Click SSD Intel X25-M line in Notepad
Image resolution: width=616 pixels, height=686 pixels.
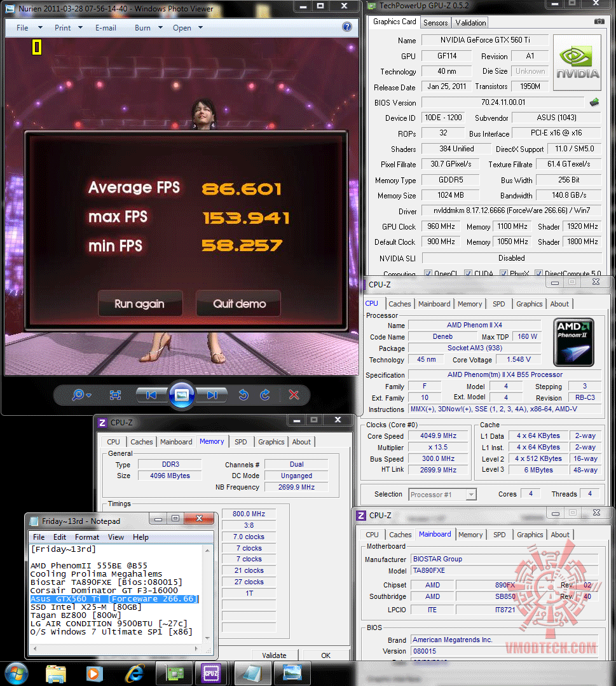tap(86, 607)
